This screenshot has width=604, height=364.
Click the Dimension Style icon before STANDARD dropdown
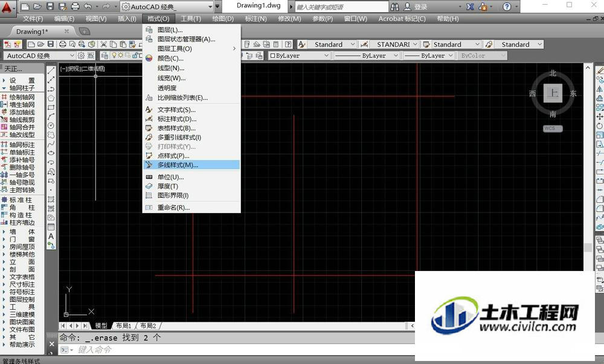364,44
